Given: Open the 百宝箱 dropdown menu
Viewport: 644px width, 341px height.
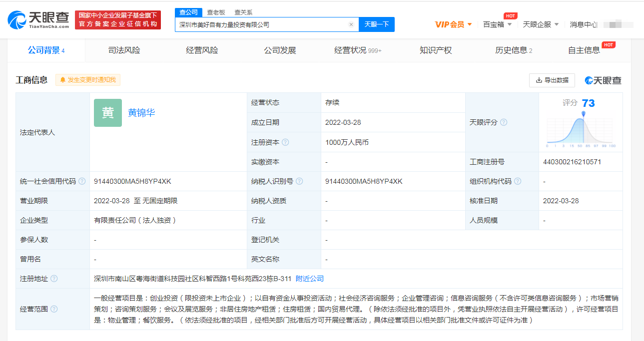Looking at the screenshot, I should [497, 24].
